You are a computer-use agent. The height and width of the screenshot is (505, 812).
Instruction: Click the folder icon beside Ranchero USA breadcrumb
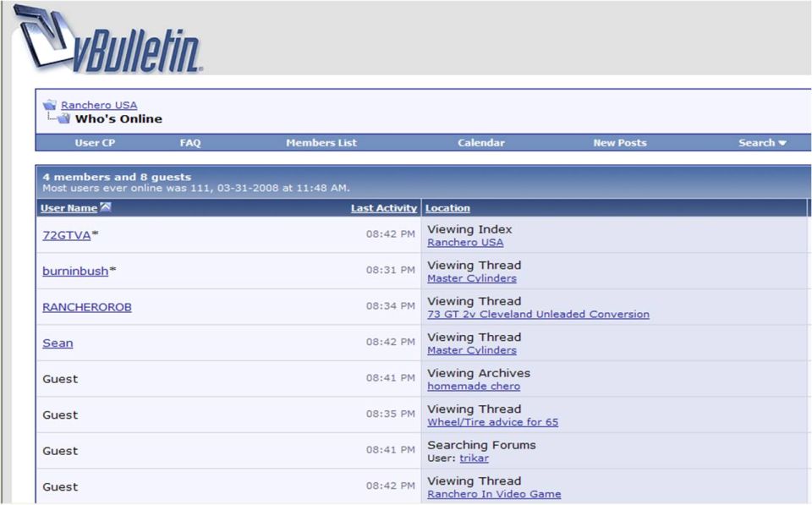(x=50, y=105)
